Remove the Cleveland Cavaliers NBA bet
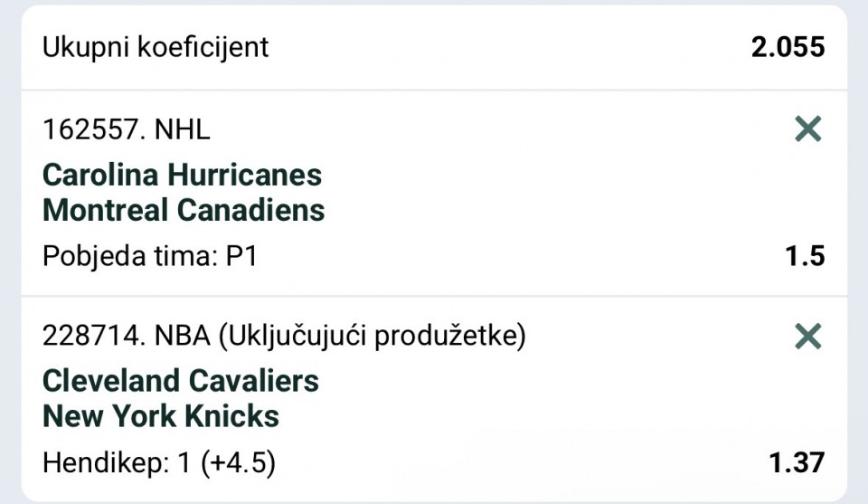 point(807,337)
